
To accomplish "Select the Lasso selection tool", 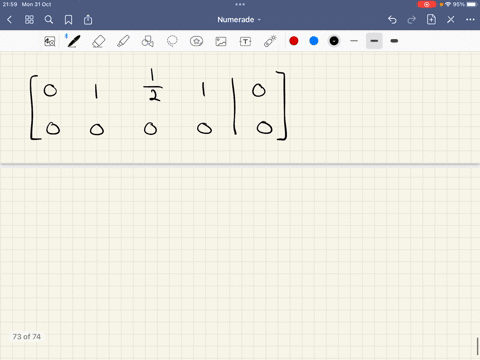I will [x=172, y=41].
